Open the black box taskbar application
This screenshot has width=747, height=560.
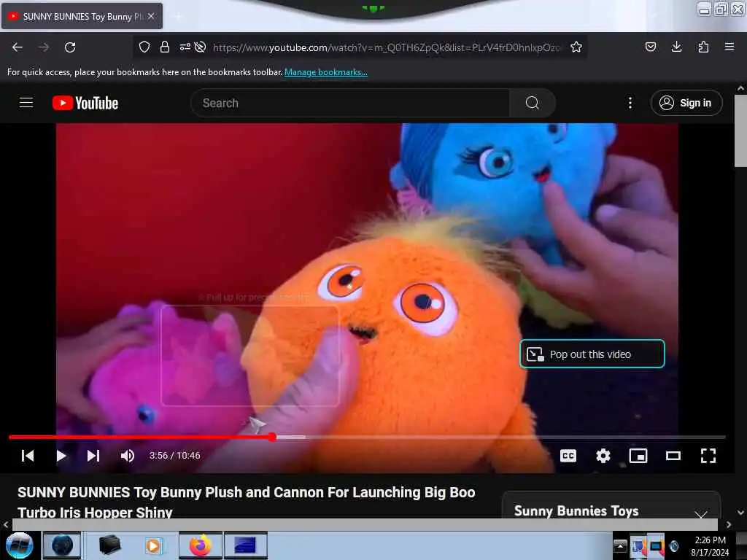tap(109, 545)
